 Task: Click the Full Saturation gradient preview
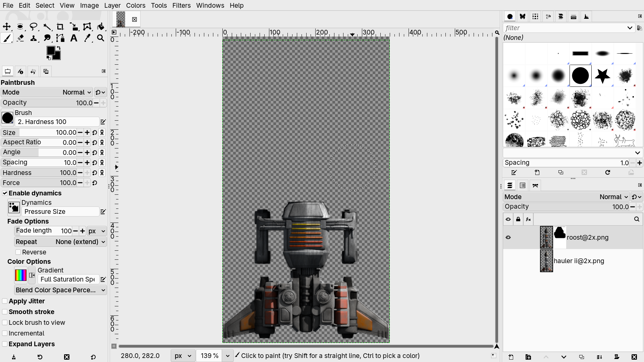pos(20,275)
